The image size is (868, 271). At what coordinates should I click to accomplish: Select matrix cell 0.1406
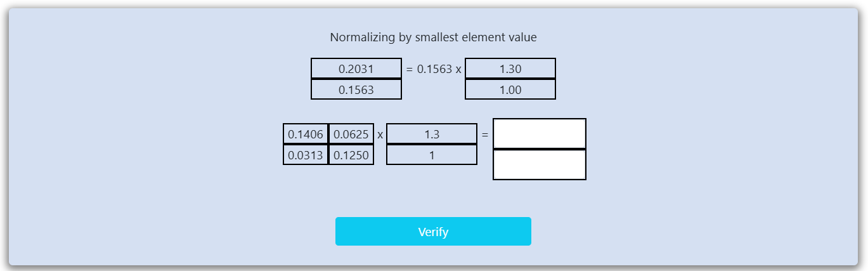[x=306, y=135]
